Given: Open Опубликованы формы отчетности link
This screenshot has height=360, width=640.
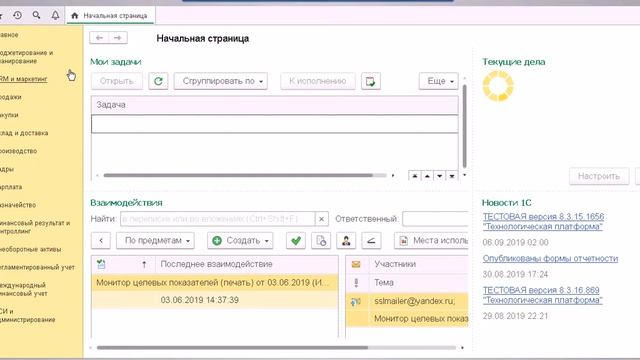Looking at the screenshot, I should pyautogui.click(x=550, y=258).
